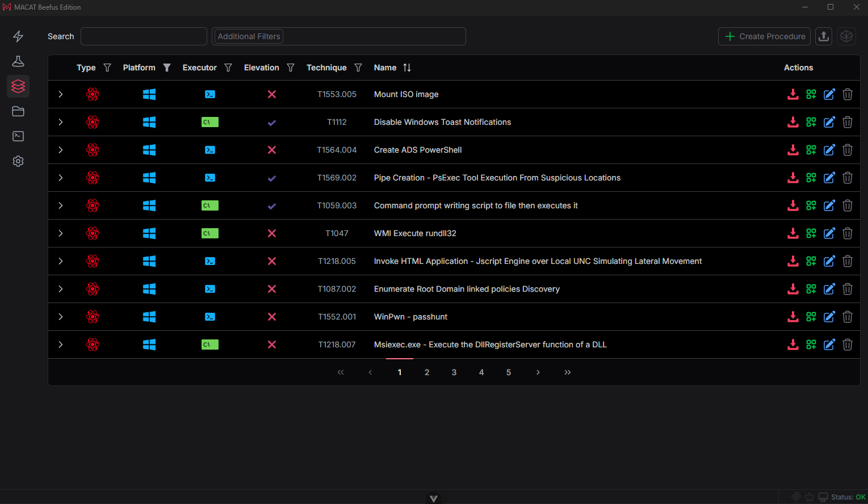Expand the WinPwn - passhunt row
The height and width of the screenshot is (504, 868).
[61, 317]
